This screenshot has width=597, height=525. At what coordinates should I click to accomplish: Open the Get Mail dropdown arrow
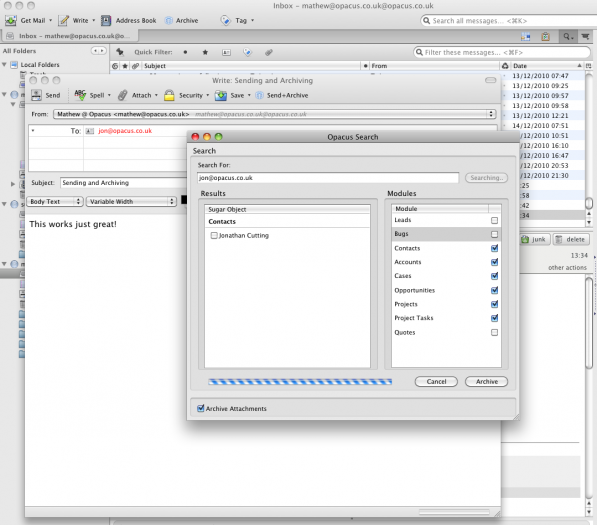point(50,21)
